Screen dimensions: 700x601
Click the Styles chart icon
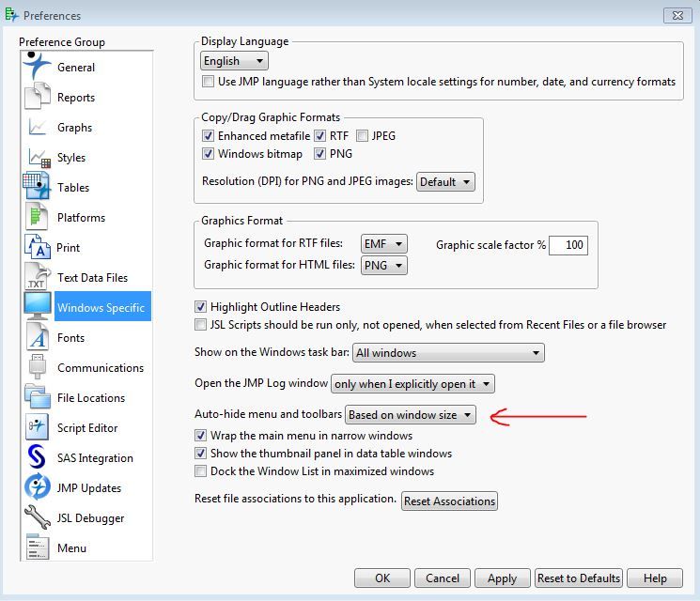[x=39, y=157]
